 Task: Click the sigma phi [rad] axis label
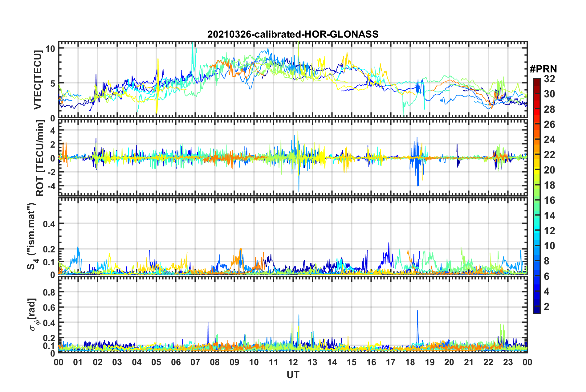tap(32, 314)
